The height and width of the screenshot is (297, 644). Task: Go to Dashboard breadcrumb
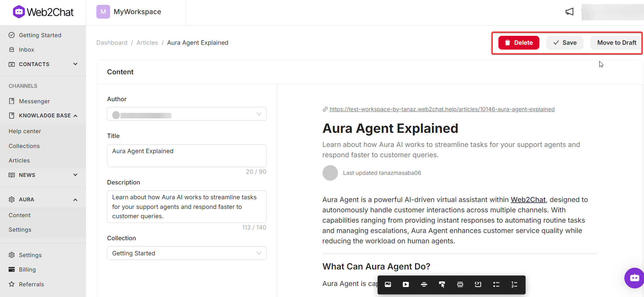(112, 43)
